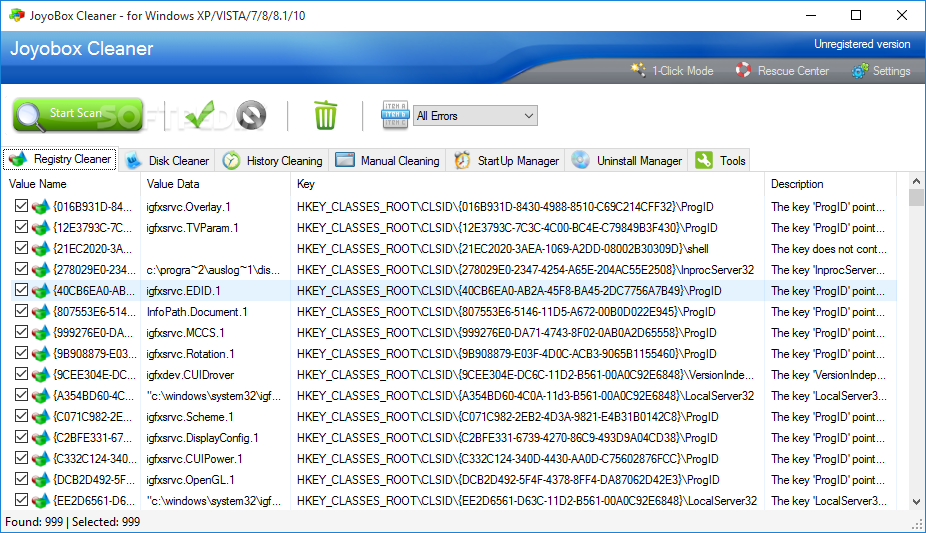Viewport: 926px width, 533px height.
Task: Open the Registry Cleaner tab
Action: click(60, 159)
